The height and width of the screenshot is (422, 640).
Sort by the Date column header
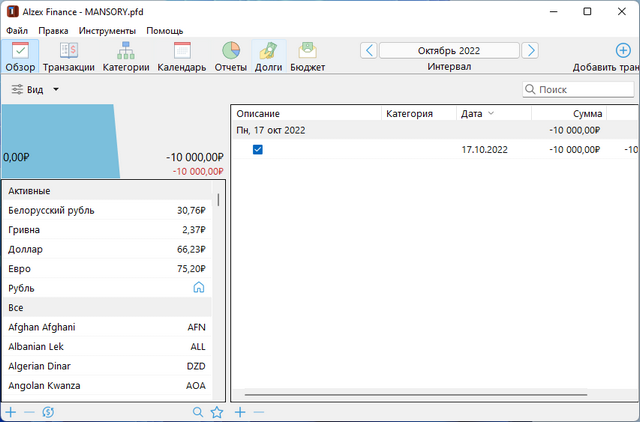click(478, 114)
